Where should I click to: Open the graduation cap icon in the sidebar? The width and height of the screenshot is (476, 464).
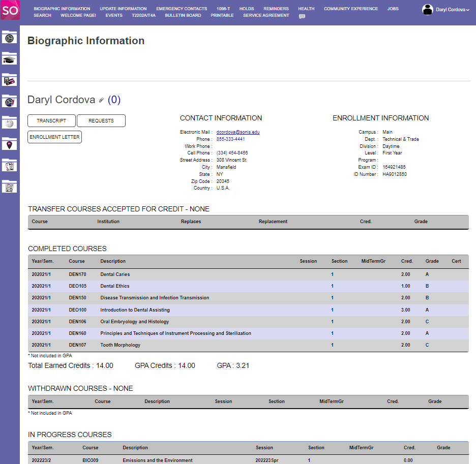pos(9,59)
